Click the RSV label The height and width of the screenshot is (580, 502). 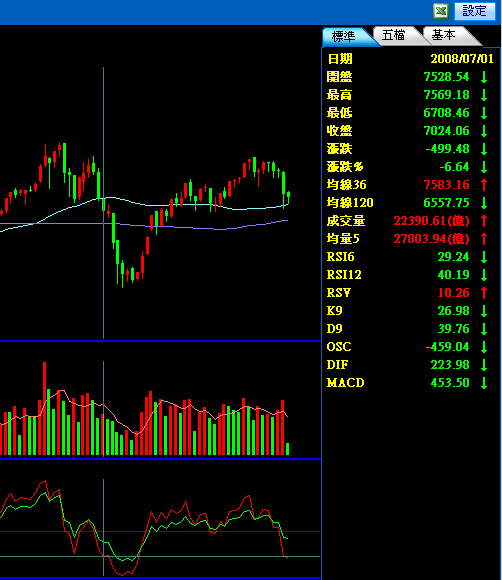click(338, 293)
